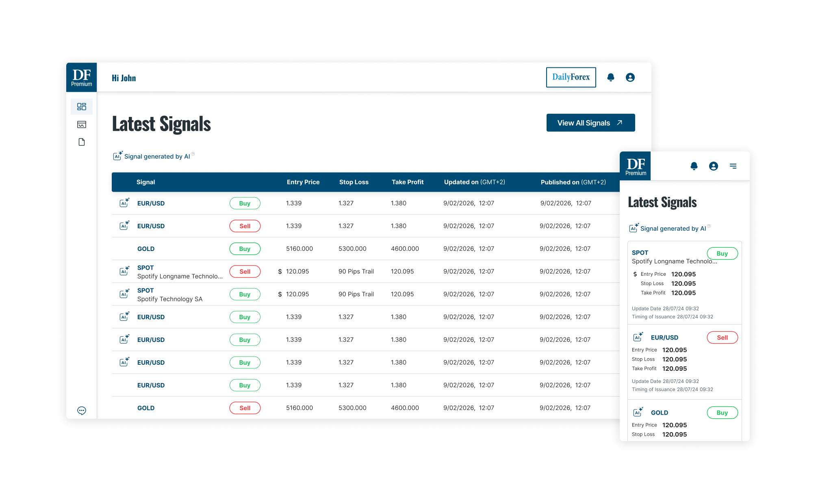Open the account profile icon in the header
This screenshot has width=816, height=504.
point(630,77)
